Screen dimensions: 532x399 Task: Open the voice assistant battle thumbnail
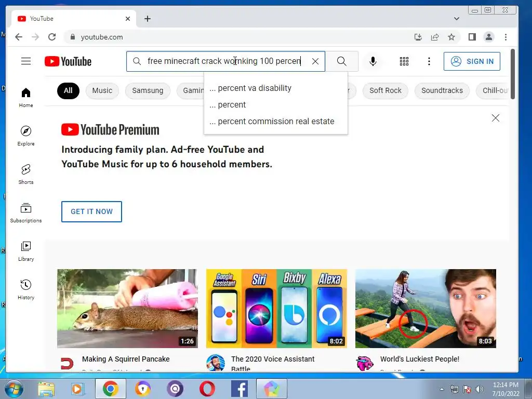(276, 309)
